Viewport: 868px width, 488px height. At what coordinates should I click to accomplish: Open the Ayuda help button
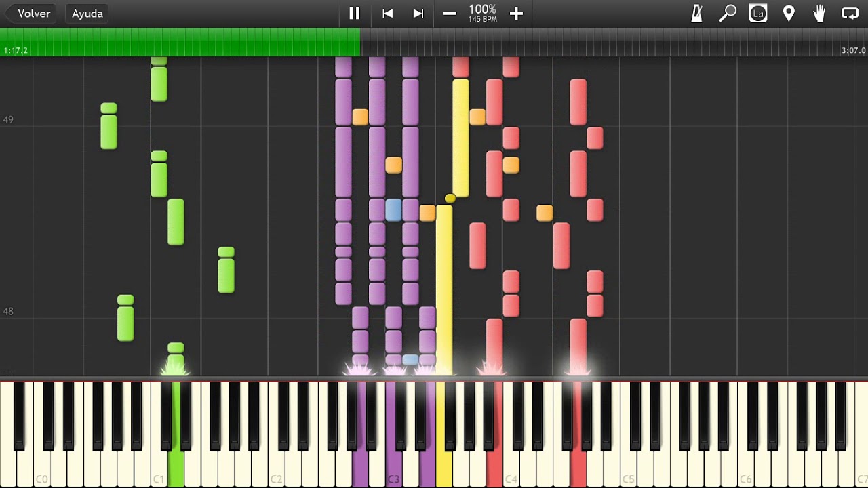coord(87,14)
